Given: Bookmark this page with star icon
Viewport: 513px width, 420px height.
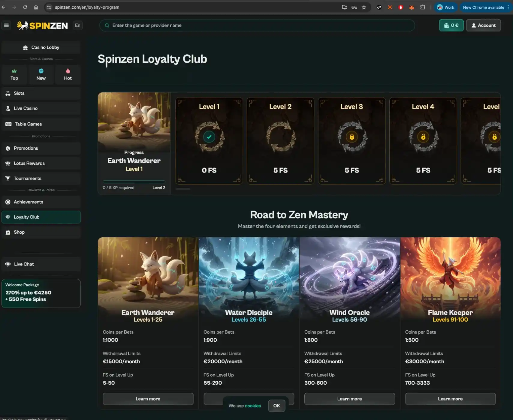Looking at the screenshot, I should (x=364, y=7).
